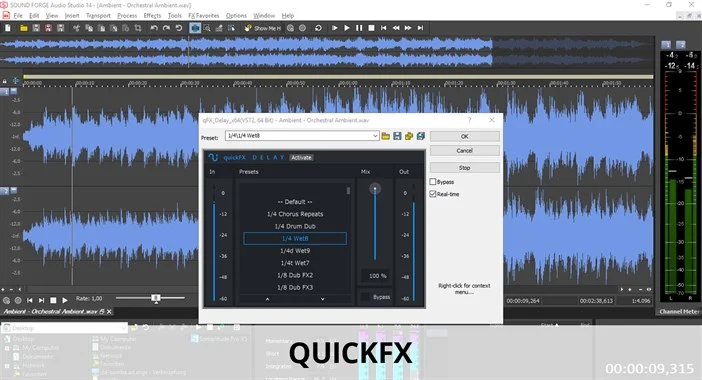The height and width of the screenshot is (380, 702).
Task: Uncheck the Real-time checkbox
Action: [x=433, y=194]
